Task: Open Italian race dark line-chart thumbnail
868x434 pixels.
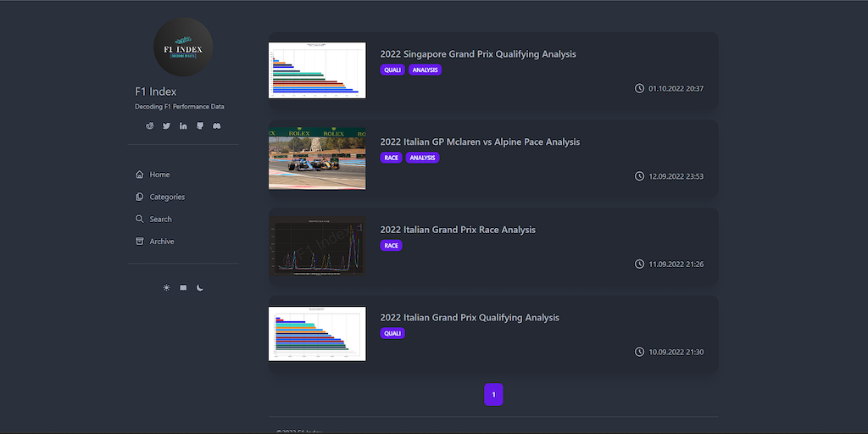Action: pos(317,247)
